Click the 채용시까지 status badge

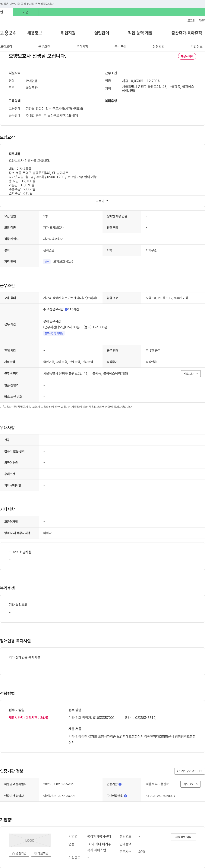(187, 56)
